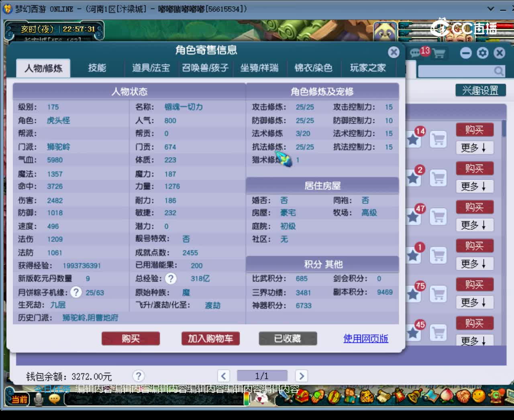Click the magnifier search icon

[x=498, y=71]
